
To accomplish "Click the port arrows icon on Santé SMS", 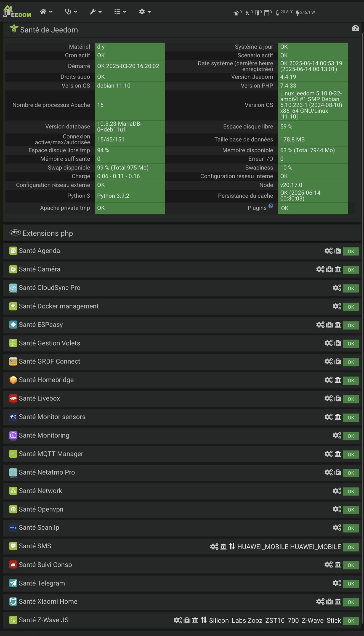I will tap(232, 546).
